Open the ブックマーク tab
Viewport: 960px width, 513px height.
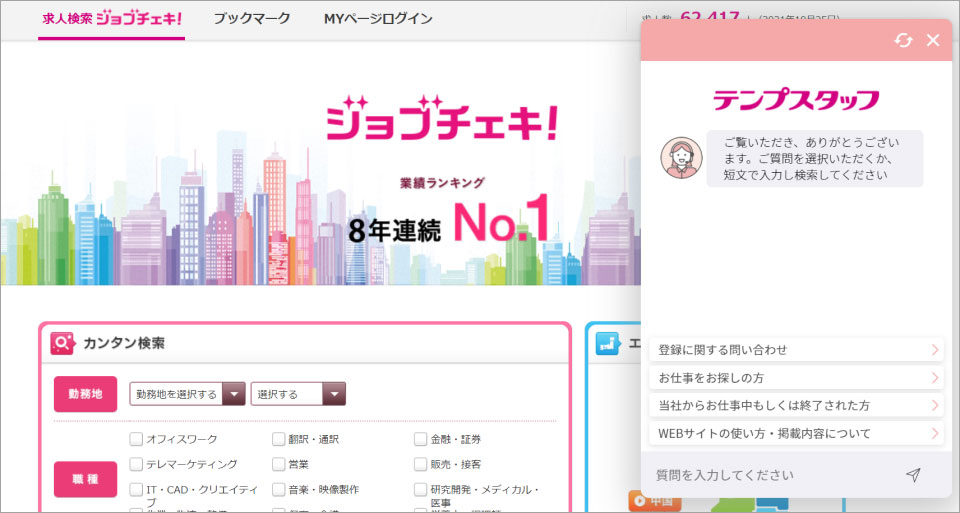[252, 19]
